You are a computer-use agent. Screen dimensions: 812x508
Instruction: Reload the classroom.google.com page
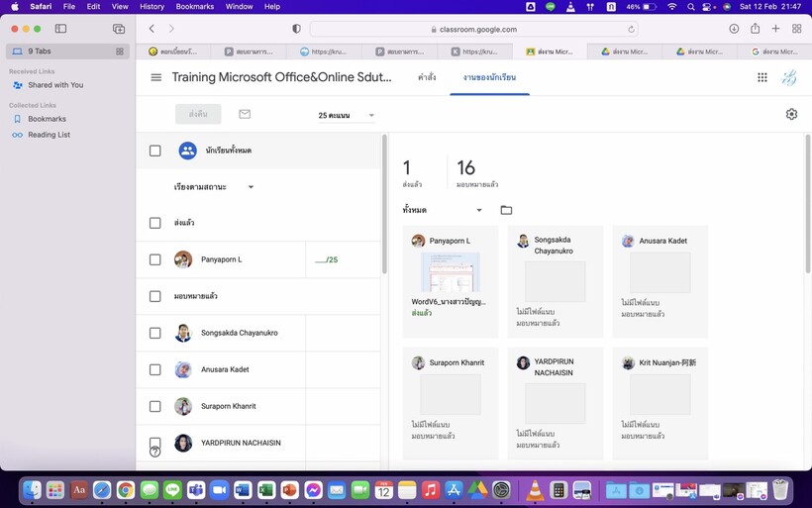(x=631, y=30)
